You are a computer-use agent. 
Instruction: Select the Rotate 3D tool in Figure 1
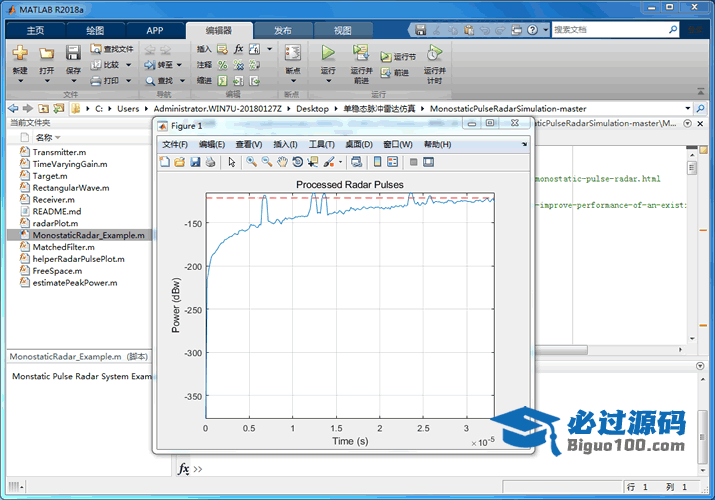click(297, 162)
